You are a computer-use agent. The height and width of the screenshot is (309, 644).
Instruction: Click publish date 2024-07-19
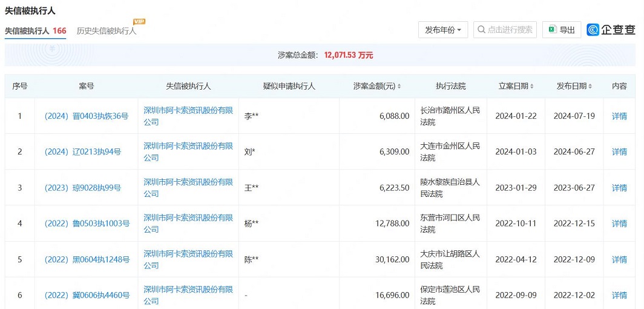pos(574,116)
